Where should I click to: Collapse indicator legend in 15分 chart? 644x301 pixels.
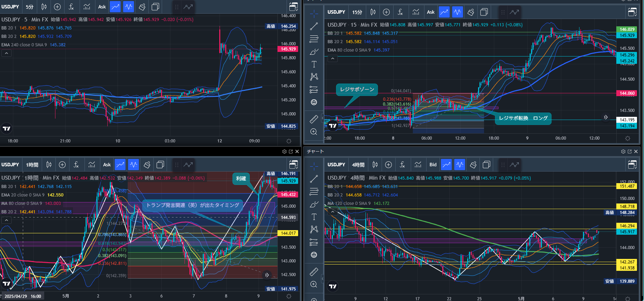click(333, 59)
